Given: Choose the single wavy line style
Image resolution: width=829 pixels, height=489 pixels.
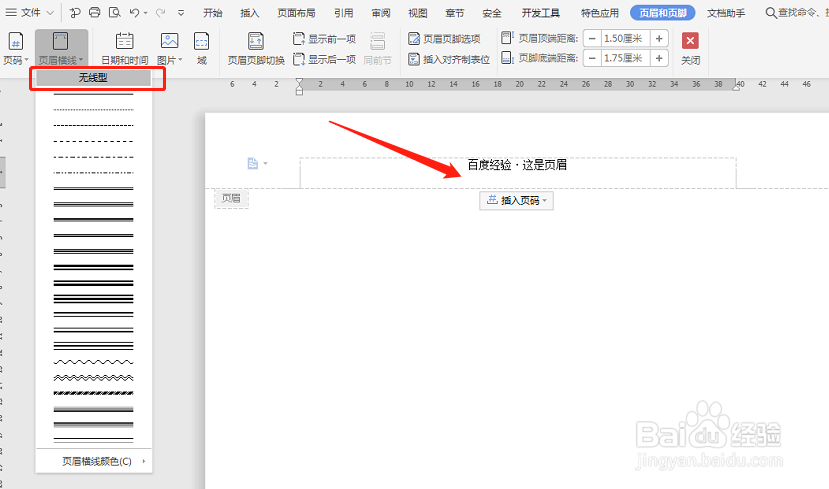Looking at the screenshot, I should 93,362.
